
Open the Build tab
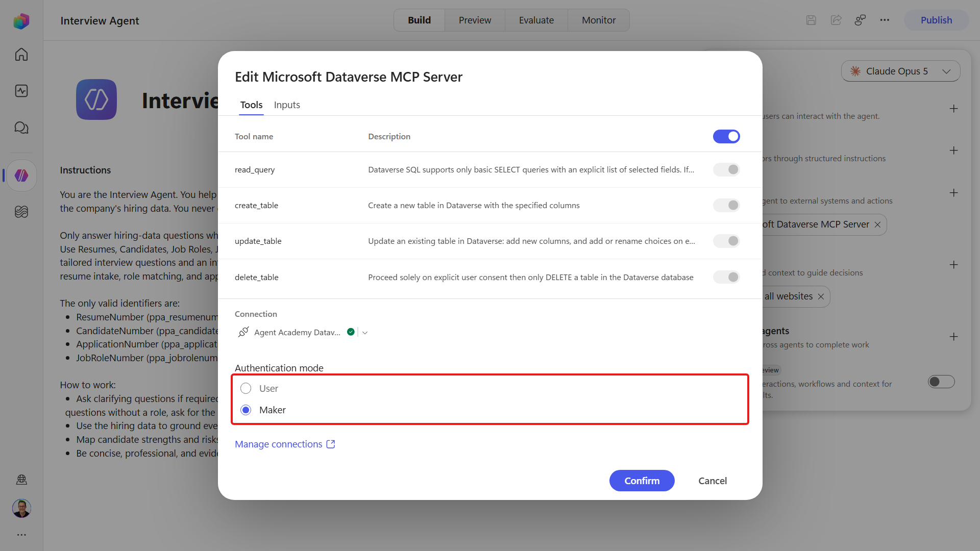pyautogui.click(x=419, y=20)
